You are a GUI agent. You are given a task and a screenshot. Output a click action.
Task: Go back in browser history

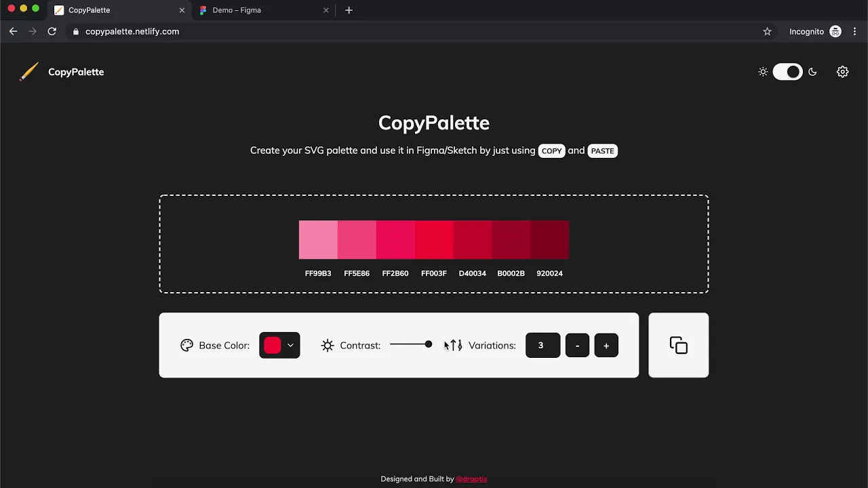click(13, 31)
